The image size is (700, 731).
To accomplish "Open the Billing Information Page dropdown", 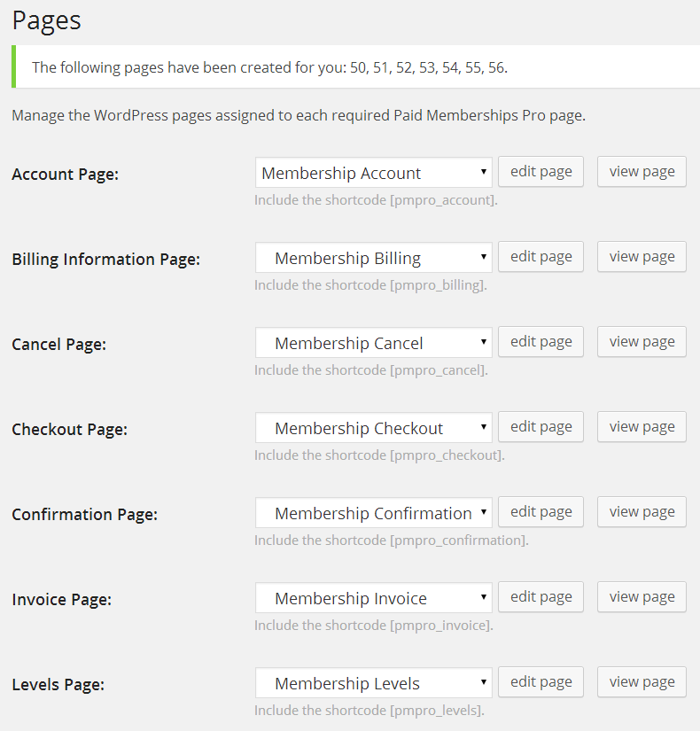I will [373, 257].
